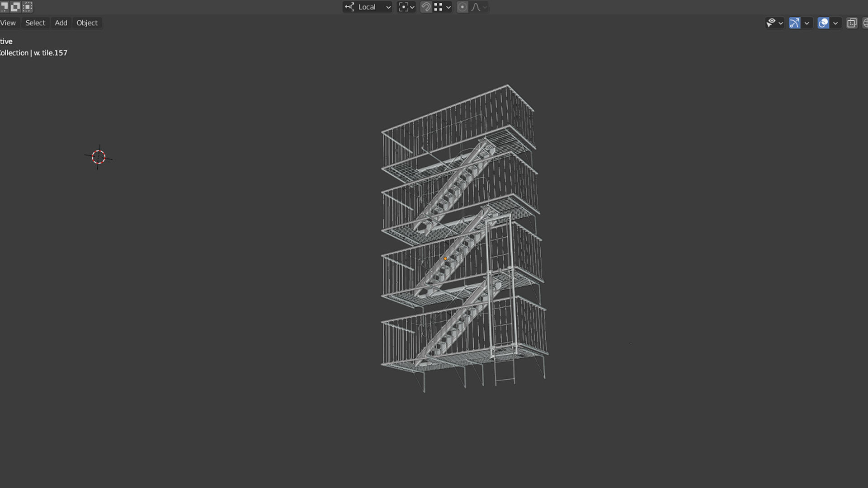This screenshot has height=488, width=868.
Task: Toggle viewport overlays display
Action: (823, 23)
